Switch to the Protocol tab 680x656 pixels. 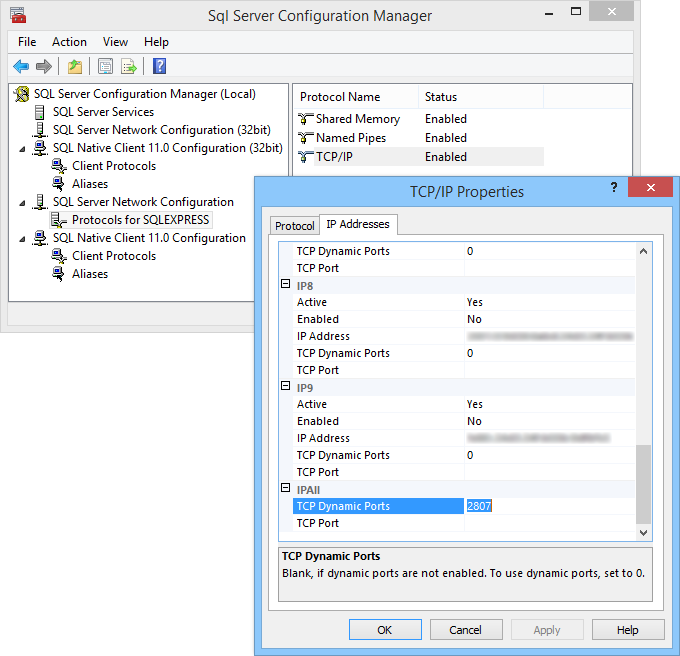294,225
